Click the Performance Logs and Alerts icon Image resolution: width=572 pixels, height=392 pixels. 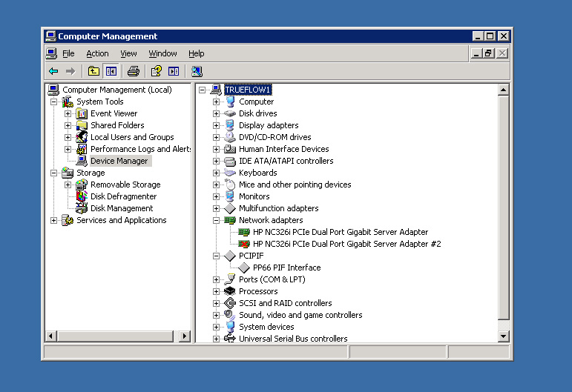tap(82, 150)
